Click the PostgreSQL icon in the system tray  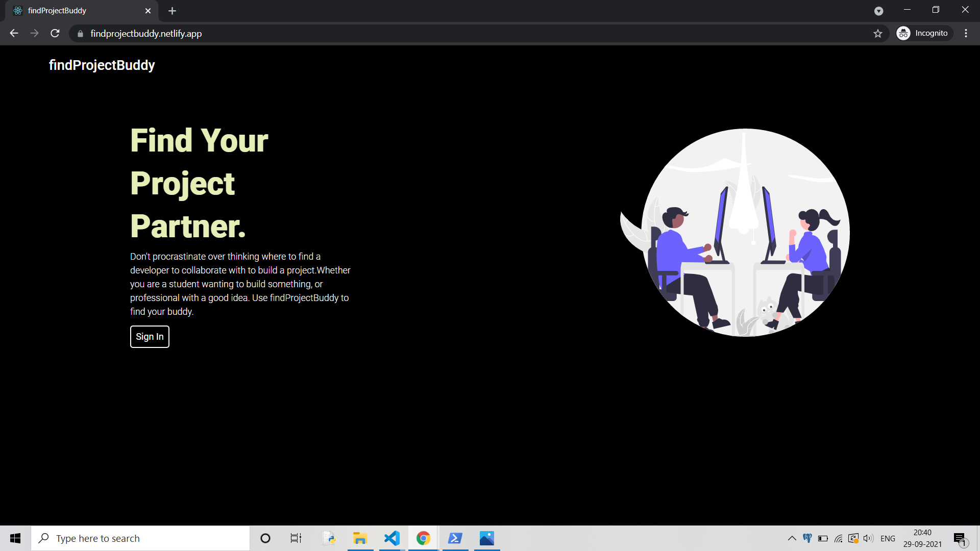pyautogui.click(x=808, y=538)
